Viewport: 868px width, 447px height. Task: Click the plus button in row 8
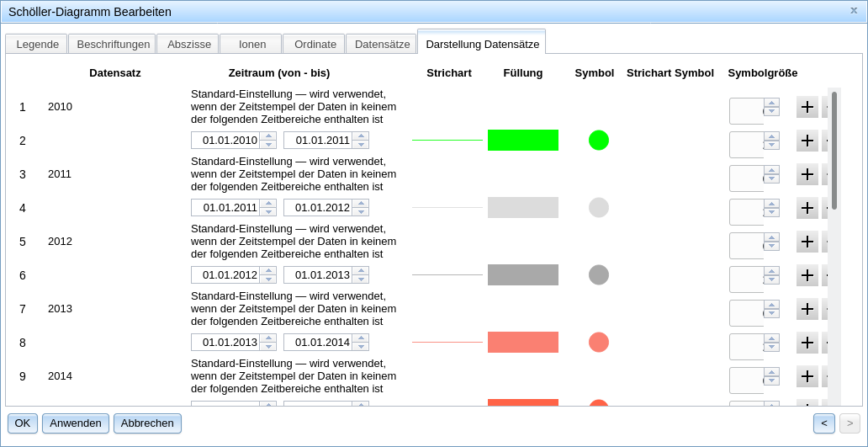pos(807,343)
